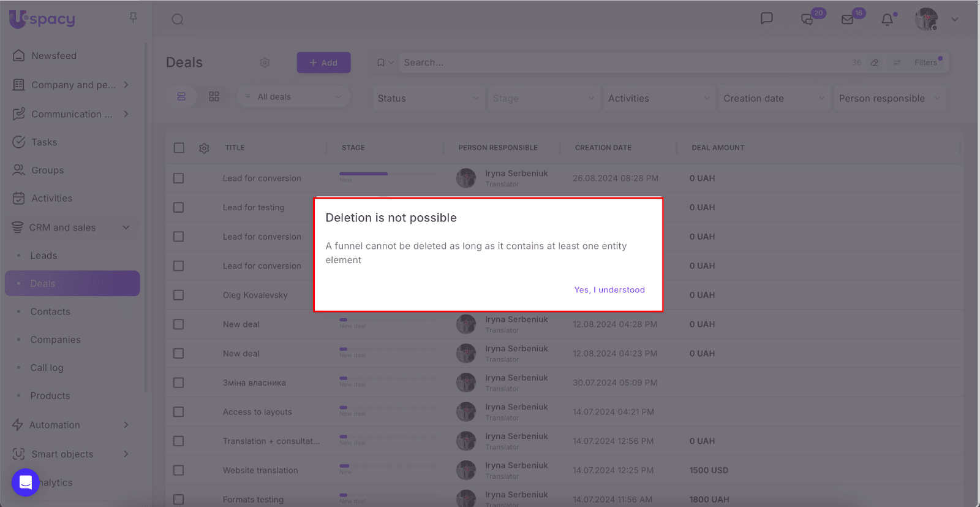980x507 pixels.
Task: Open Deals settings gear beside the title
Action: click(x=265, y=63)
